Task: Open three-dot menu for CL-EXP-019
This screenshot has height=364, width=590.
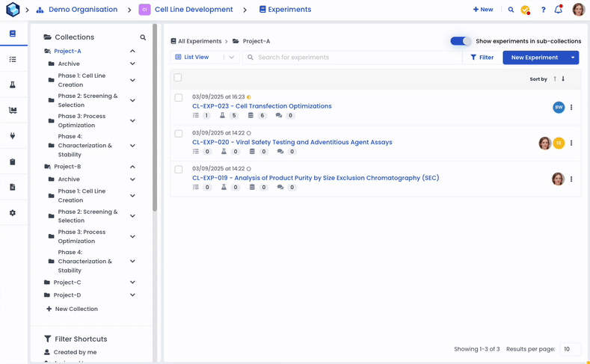Action: click(x=571, y=179)
